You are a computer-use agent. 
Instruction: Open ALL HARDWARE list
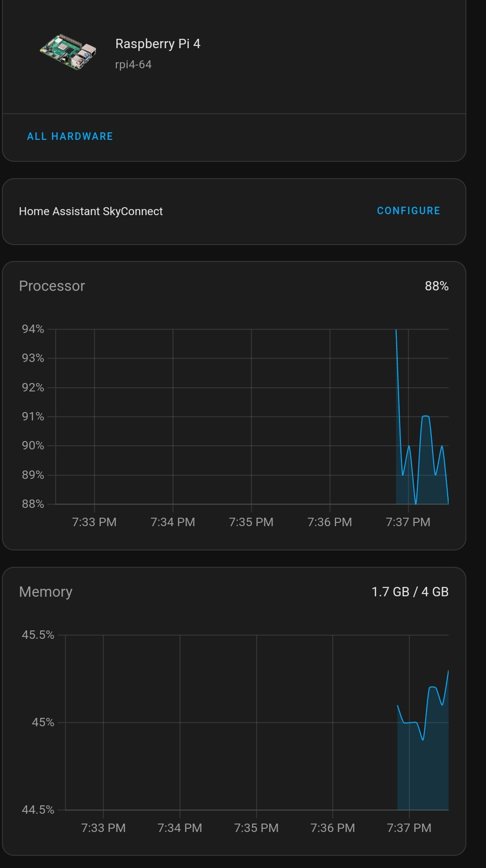[70, 136]
